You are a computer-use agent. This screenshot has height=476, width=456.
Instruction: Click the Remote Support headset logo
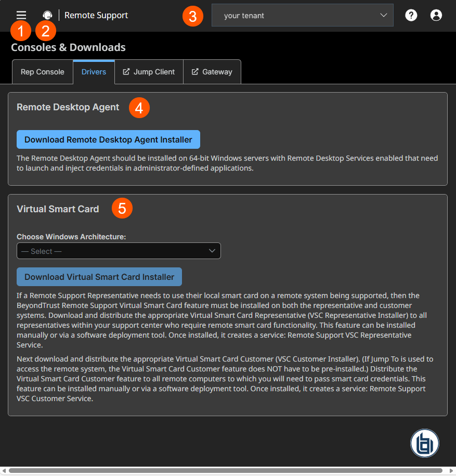[47, 15]
